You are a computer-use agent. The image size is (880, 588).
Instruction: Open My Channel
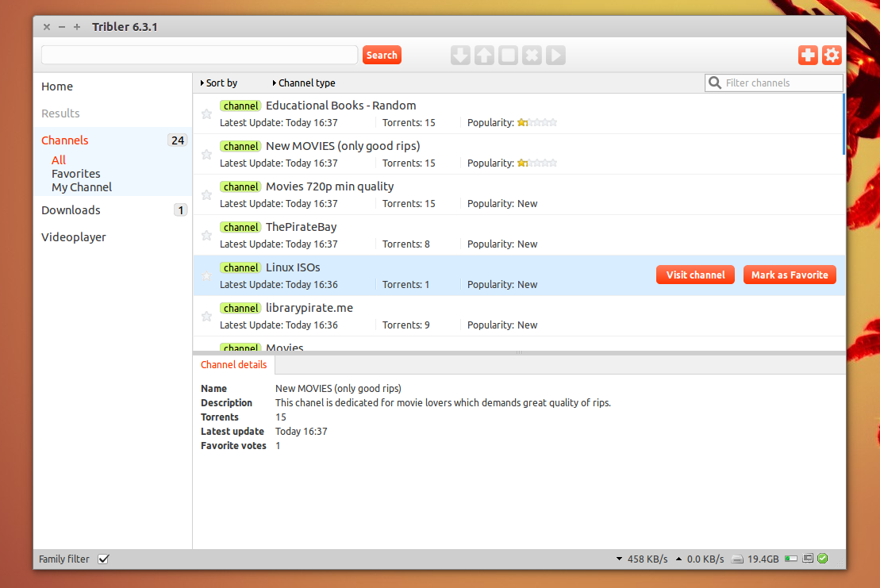[82, 186]
